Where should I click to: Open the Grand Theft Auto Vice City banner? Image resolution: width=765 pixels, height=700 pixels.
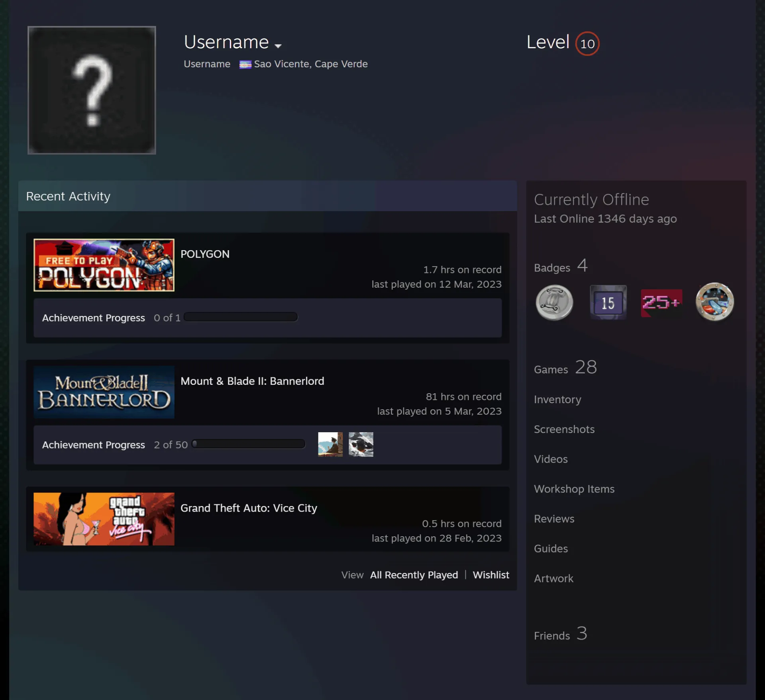pos(104,519)
